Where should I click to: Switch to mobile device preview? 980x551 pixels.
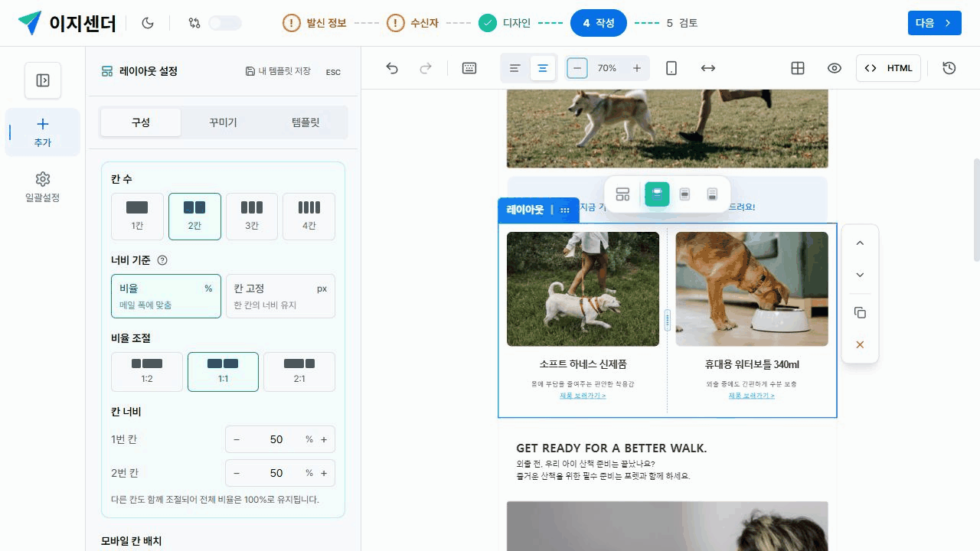[671, 68]
